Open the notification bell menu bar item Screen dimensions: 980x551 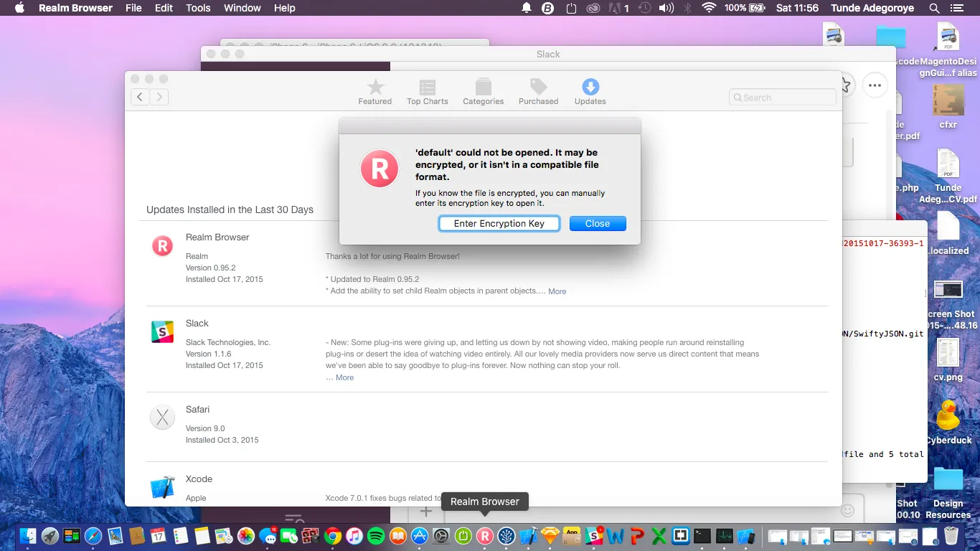(x=527, y=8)
